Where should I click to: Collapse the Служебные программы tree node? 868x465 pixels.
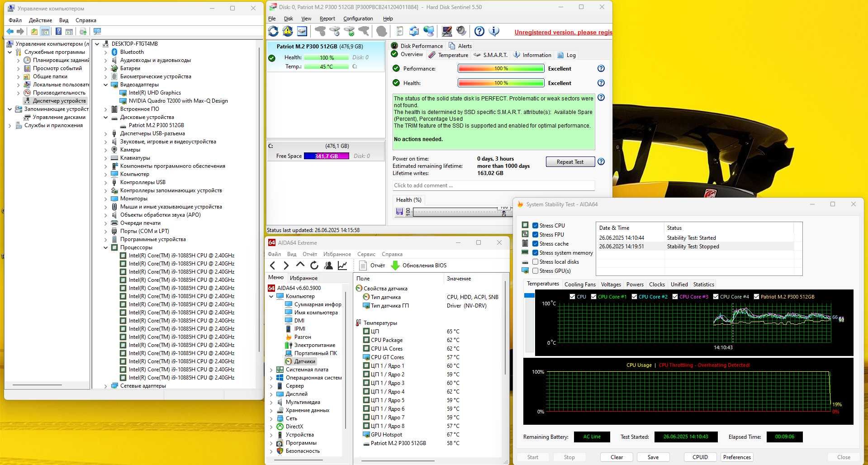coord(10,52)
